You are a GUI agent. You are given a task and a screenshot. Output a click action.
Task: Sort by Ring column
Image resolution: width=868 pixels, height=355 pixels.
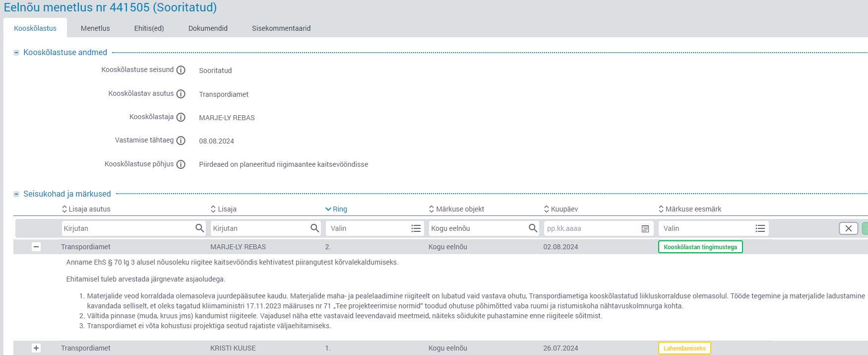(336, 209)
